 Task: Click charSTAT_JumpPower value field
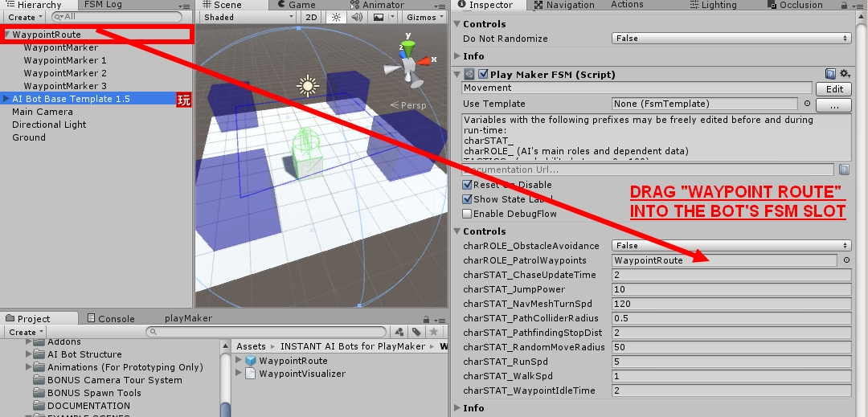coord(731,289)
